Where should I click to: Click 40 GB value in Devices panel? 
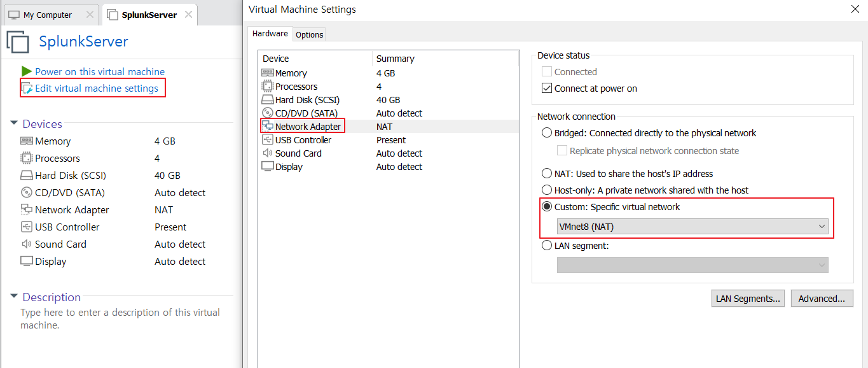tap(167, 176)
